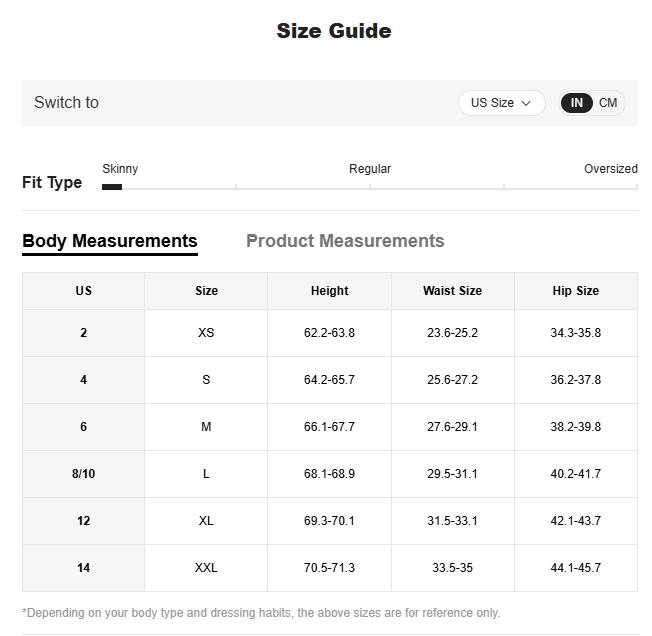Switch units to IN
Image resolution: width=652 pixels, height=636 pixels.
577,103
